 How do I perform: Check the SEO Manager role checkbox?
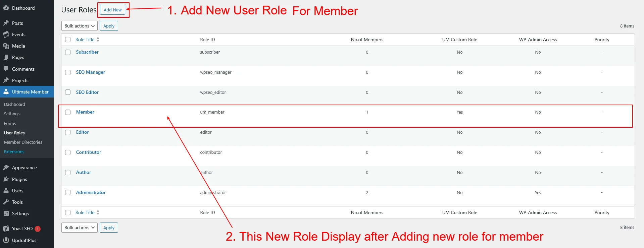pos(68,72)
